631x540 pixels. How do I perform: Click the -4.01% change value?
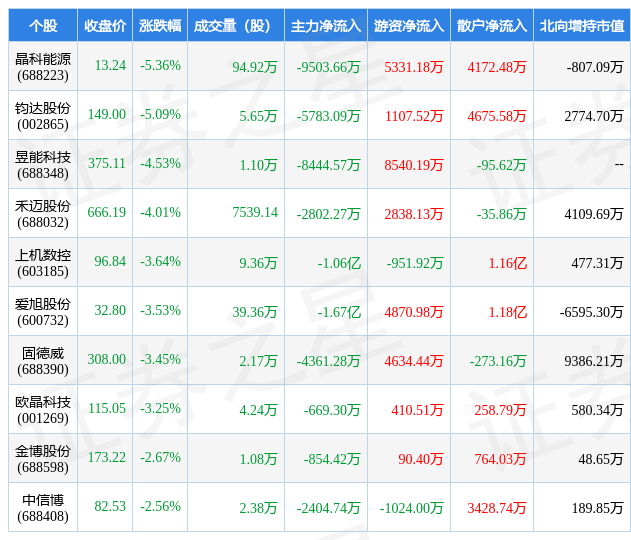[x=161, y=212]
